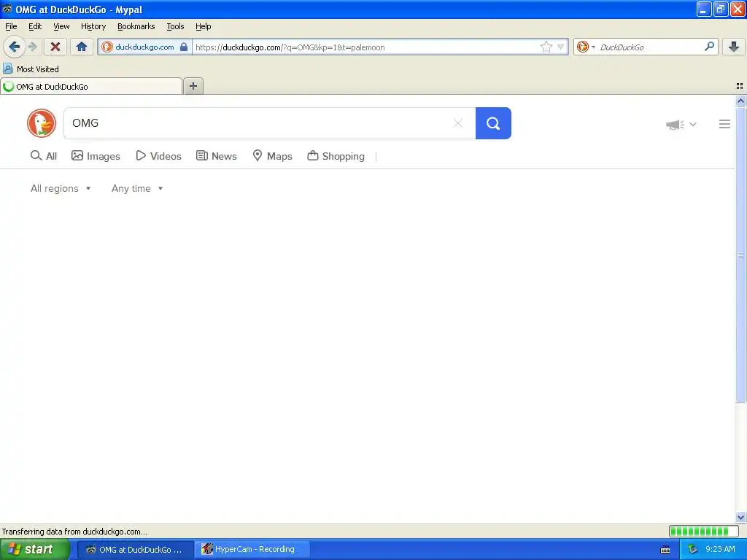Stop page loading with the red X

(55, 47)
